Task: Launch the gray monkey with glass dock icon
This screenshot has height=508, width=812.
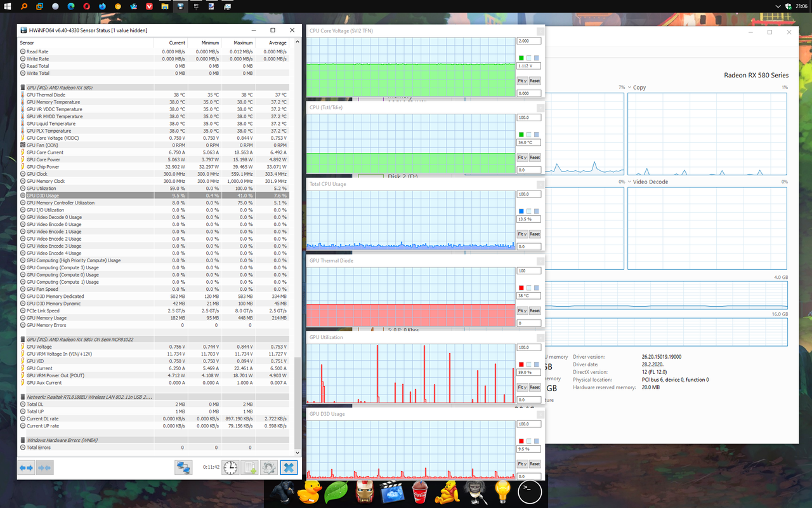Action: tap(475, 492)
